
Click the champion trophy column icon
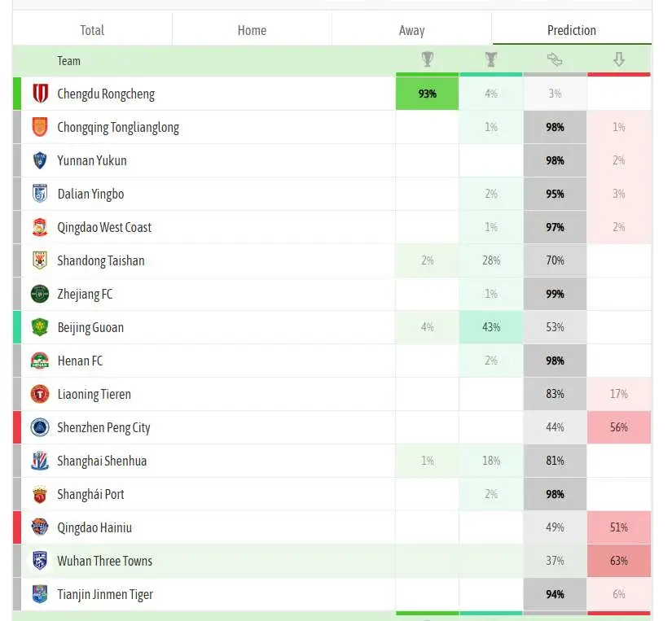click(x=428, y=59)
